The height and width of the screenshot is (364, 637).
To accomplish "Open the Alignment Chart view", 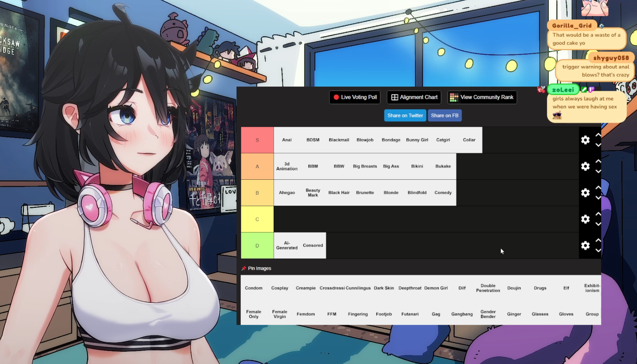I will 414,97.
